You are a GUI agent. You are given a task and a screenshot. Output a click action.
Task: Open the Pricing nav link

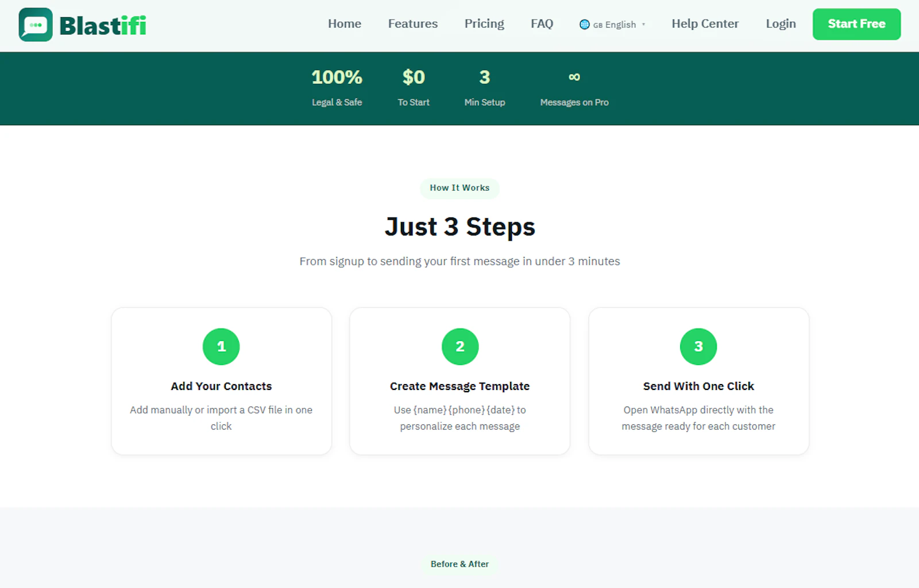point(484,24)
